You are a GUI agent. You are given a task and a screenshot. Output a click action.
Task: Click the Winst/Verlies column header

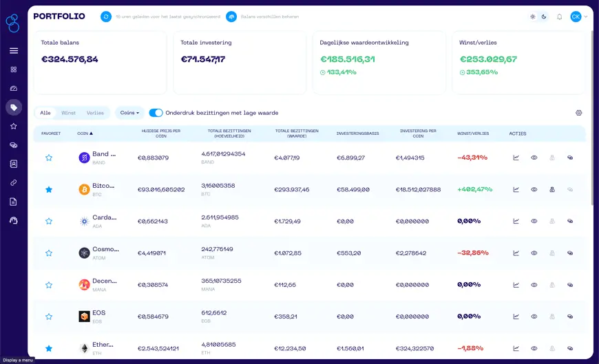point(473,133)
